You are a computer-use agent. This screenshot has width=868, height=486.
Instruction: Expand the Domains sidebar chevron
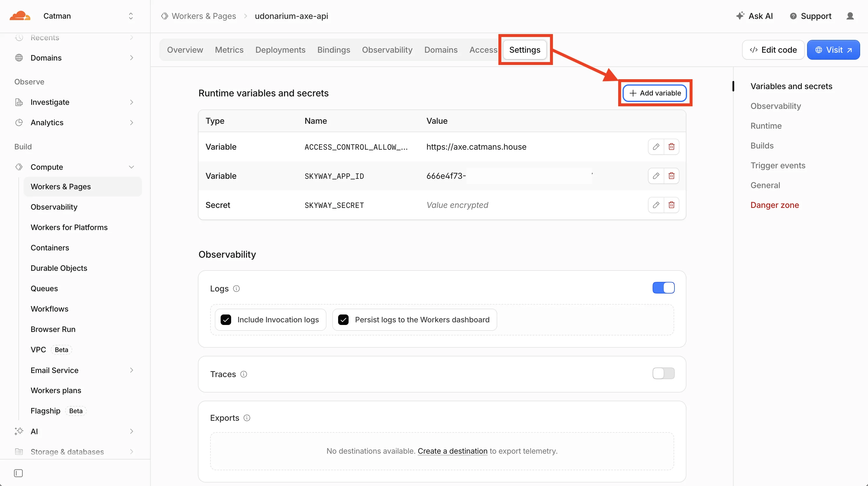131,58
